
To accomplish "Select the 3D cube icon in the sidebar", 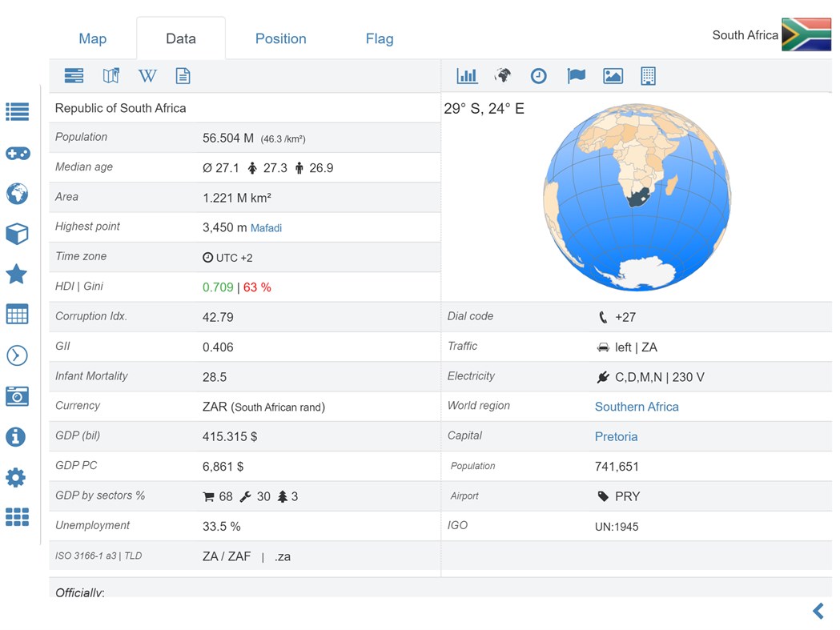I will pos(18,234).
